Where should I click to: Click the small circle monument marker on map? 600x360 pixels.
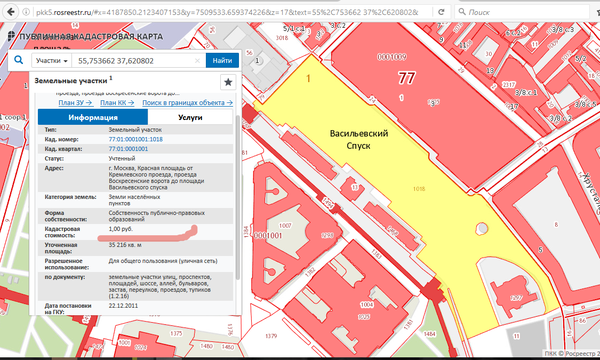pos(481,229)
